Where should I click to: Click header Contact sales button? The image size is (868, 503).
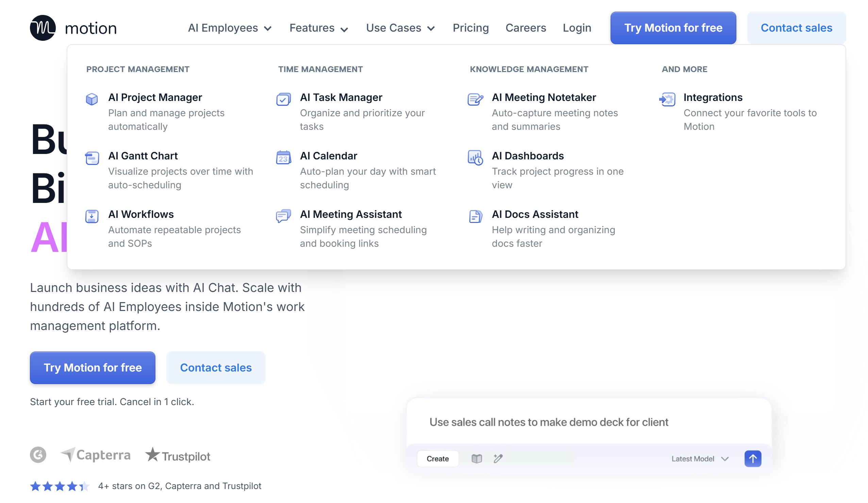coord(796,28)
